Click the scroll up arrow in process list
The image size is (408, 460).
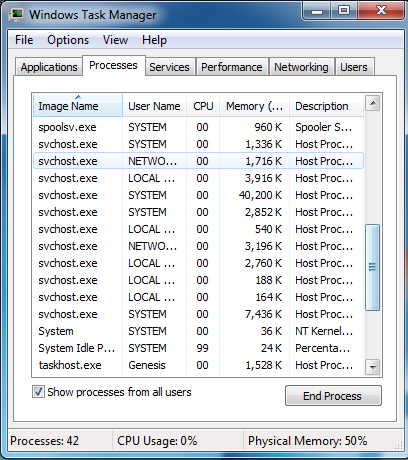373,103
